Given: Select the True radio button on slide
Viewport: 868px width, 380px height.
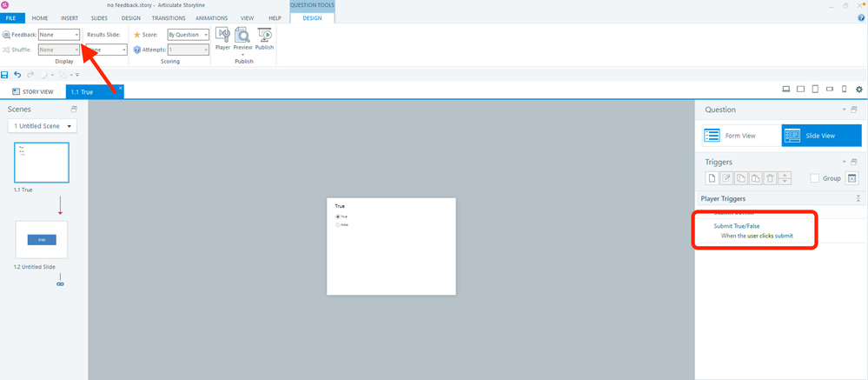Looking at the screenshot, I should coord(338,217).
